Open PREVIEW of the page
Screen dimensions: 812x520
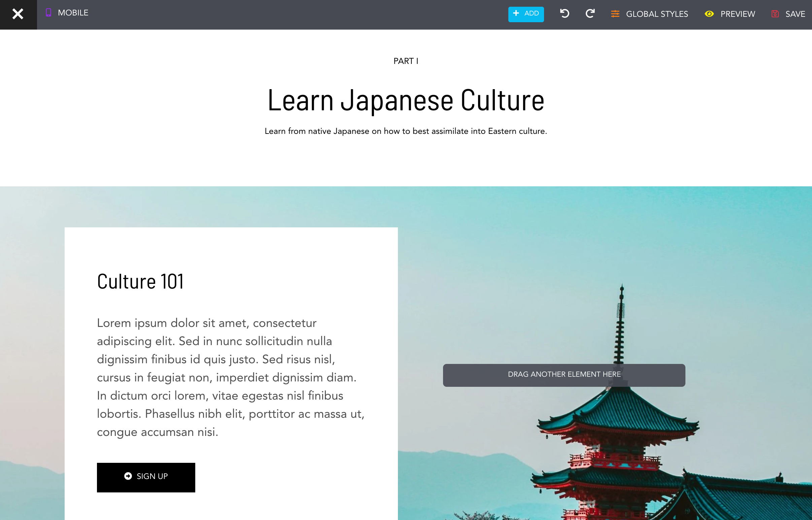(x=737, y=14)
